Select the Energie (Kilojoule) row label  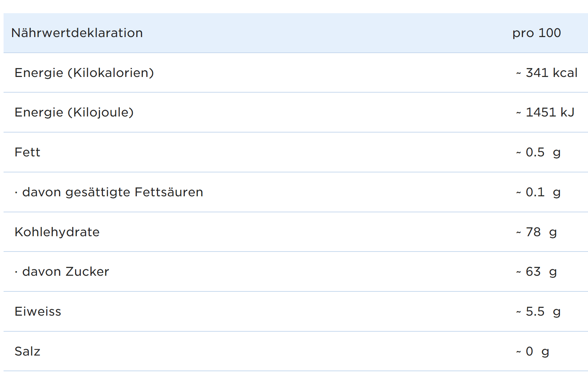(x=74, y=112)
